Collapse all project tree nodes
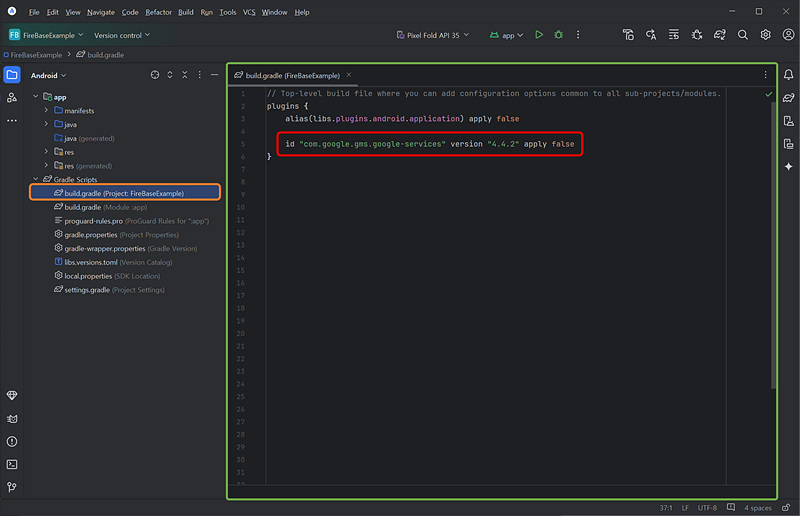This screenshot has height=516, width=800. coord(185,75)
